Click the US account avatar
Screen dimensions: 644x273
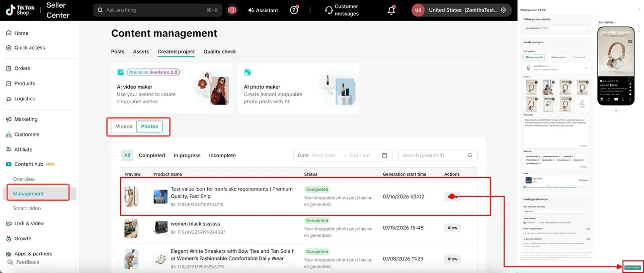point(418,10)
